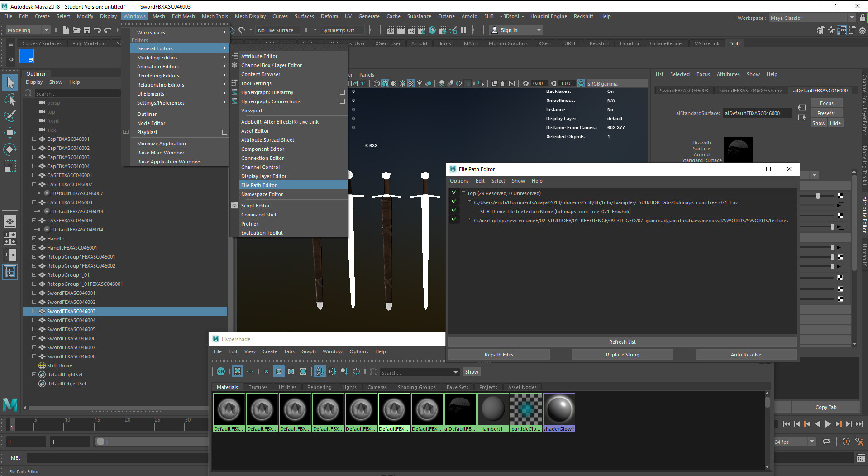Open Hypergraph: Connections options box

[x=342, y=101]
